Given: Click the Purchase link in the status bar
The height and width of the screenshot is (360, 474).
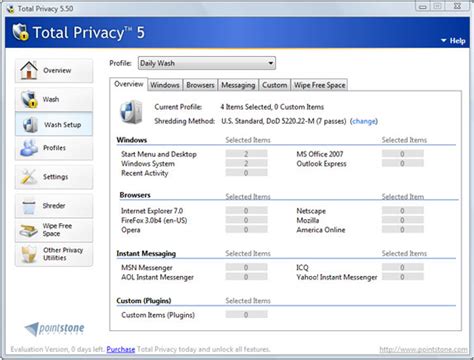Looking at the screenshot, I should (x=121, y=349).
